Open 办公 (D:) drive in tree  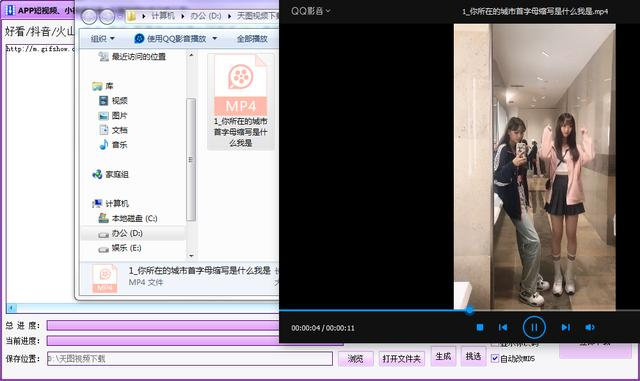pyautogui.click(x=120, y=233)
